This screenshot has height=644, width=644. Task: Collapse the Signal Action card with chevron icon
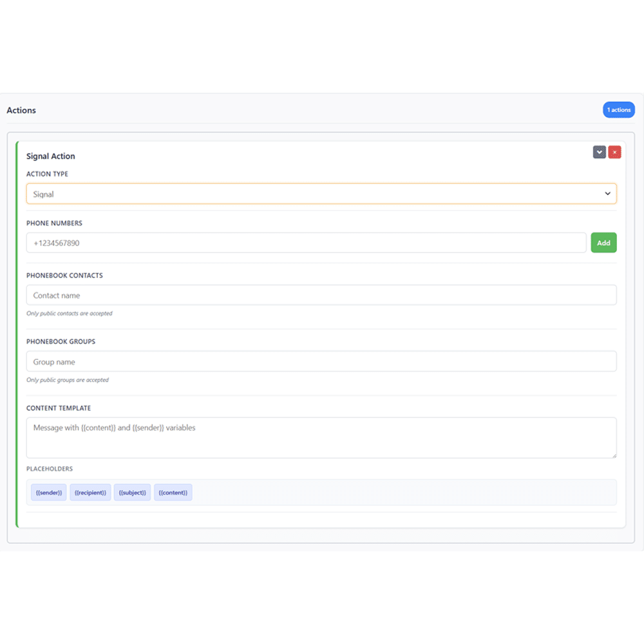tap(599, 152)
